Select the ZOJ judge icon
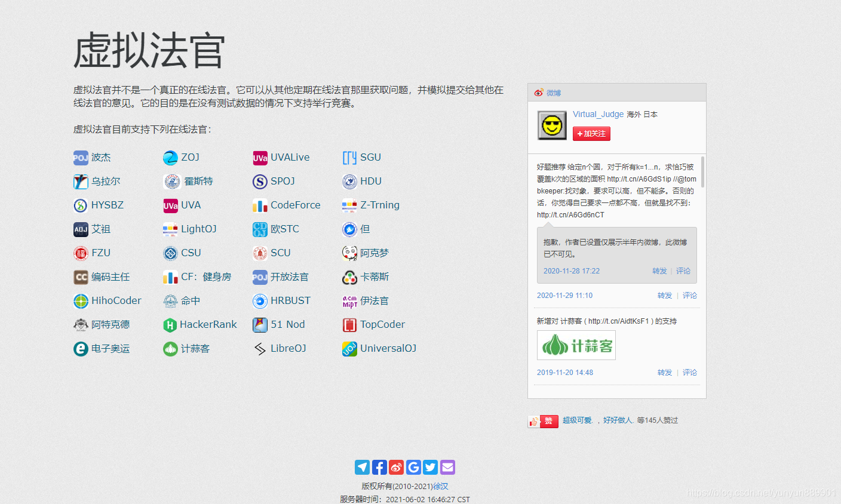 [x=170, y=157]
